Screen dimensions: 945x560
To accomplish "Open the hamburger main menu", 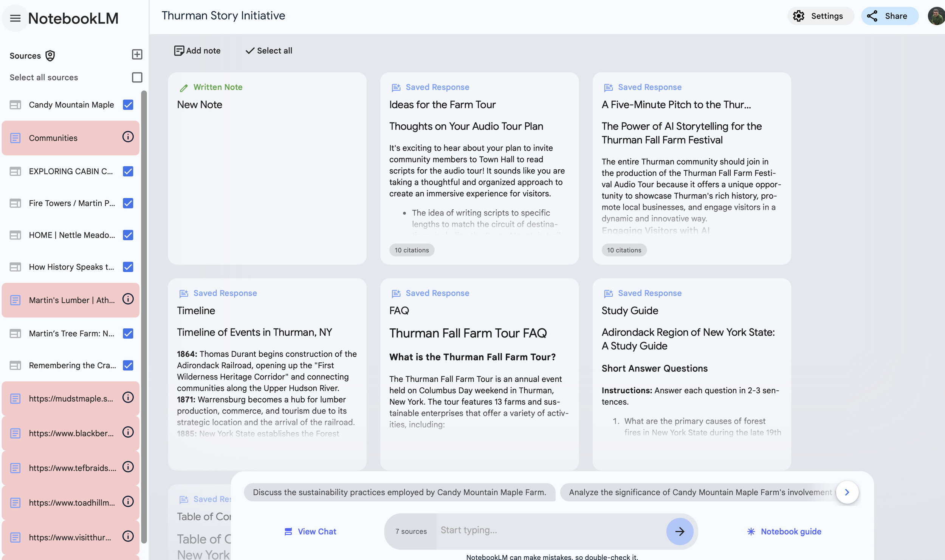I will tap(15, 18).
